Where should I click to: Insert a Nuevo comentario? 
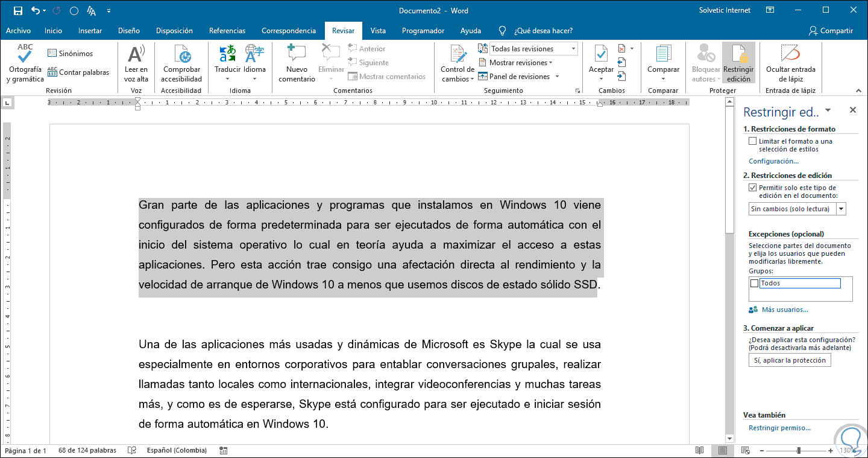296,60
